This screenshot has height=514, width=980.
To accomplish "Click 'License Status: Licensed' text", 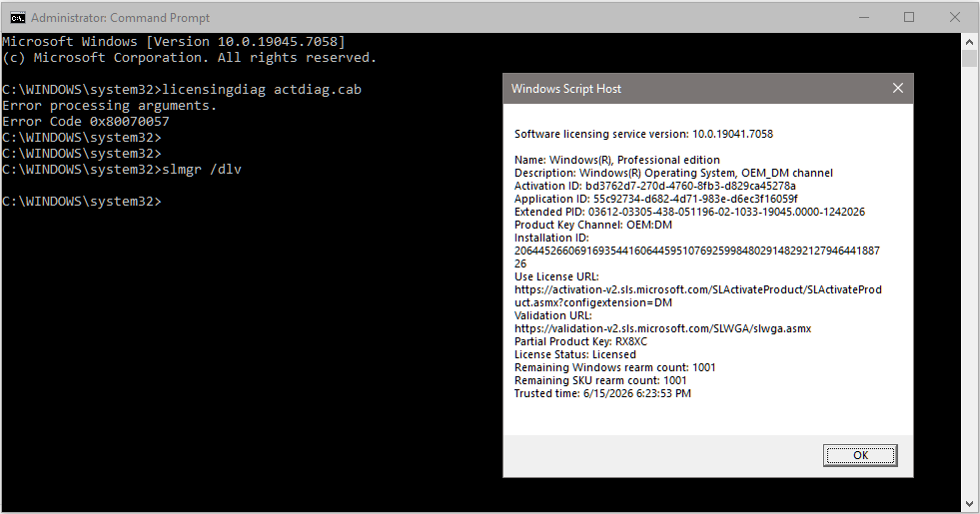I will [575, 354].
